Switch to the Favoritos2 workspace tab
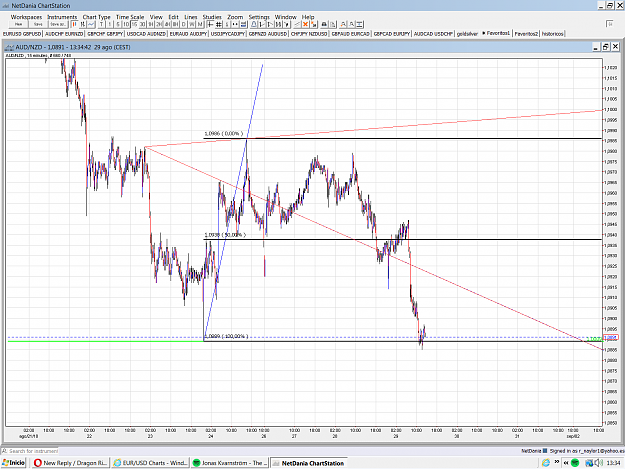625x469 pixels. coord(526,34)
